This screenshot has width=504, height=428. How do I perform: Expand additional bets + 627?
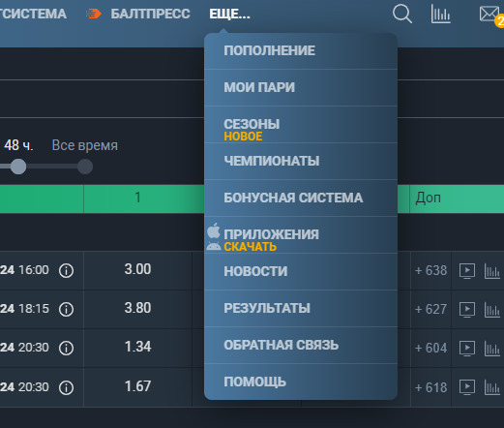click(430, 310)
